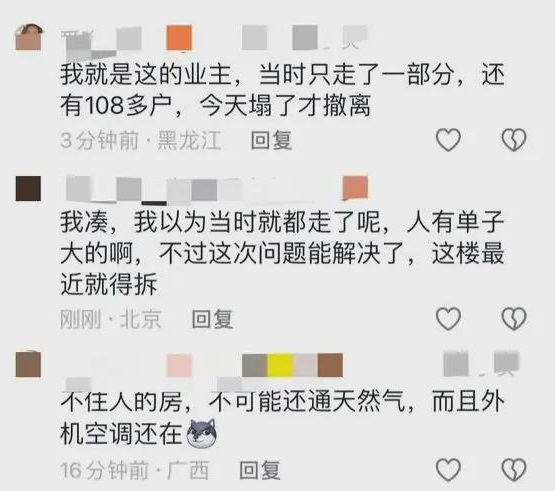
Task: Reply to the 3分钟前 黑龙江 comment
Action: (x=271, y=140)
